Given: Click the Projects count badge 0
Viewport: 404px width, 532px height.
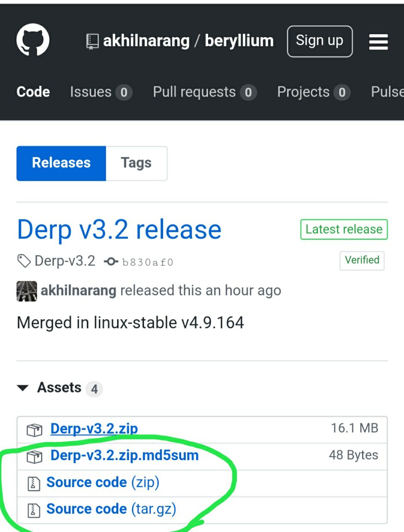Looking at the screenshot, I should [342, 92].
